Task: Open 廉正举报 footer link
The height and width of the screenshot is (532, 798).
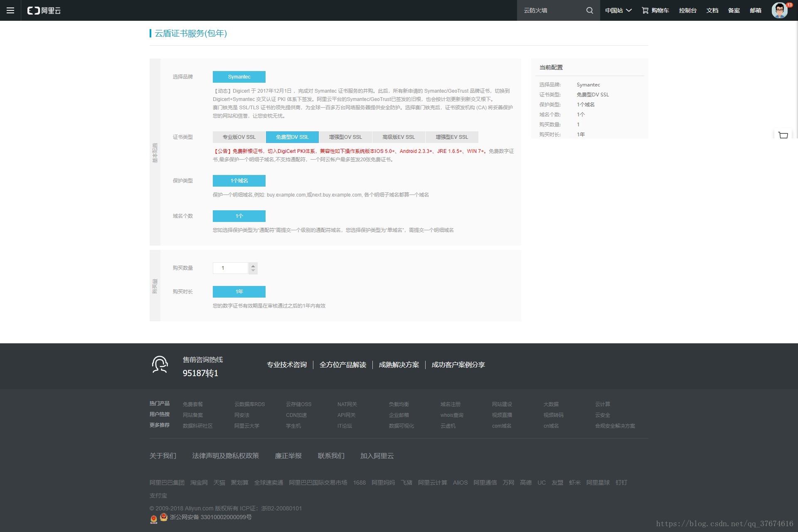Action: pos(288,456)
